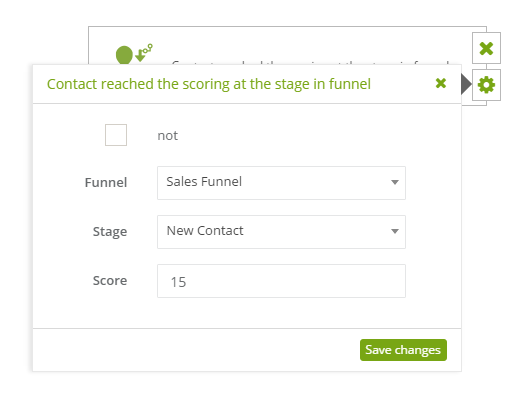The image size is (518, 401).
Task: Click the arrow on the Stage select
Action: click(395, 231)
